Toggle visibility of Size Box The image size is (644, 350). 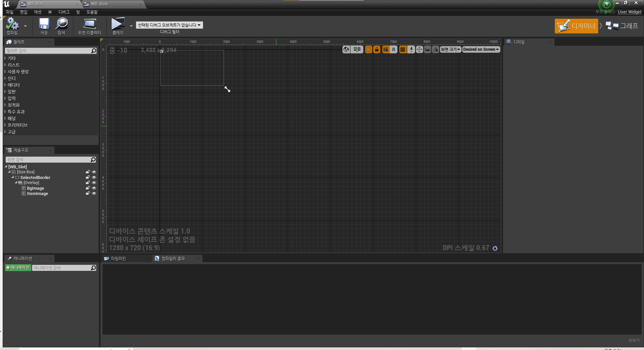[94, 172]
